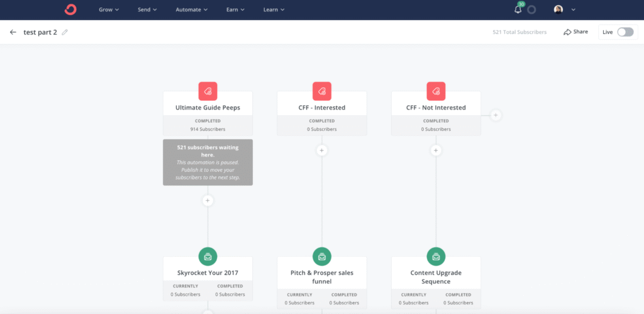644x314 pixels.
Task: Click the Share button
Action: (x=575, y=32)
